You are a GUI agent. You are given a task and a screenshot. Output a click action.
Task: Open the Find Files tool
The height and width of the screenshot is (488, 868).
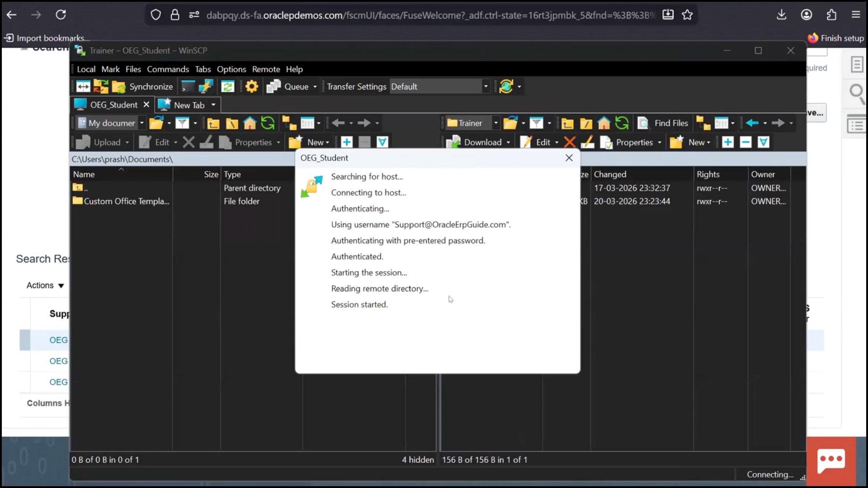point(663,122)
